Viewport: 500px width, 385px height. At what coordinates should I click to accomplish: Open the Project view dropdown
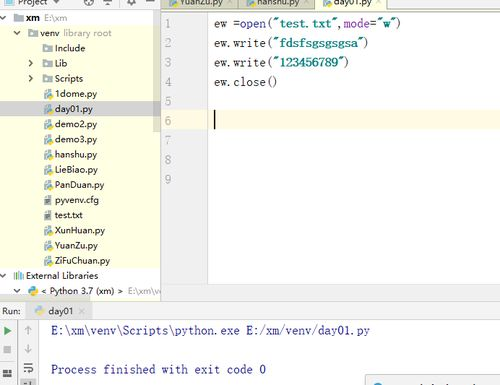coord(56,3)
